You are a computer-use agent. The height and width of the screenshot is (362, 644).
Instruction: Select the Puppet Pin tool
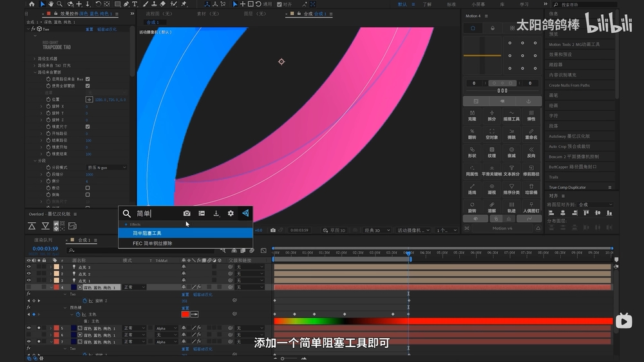[184, 4]
